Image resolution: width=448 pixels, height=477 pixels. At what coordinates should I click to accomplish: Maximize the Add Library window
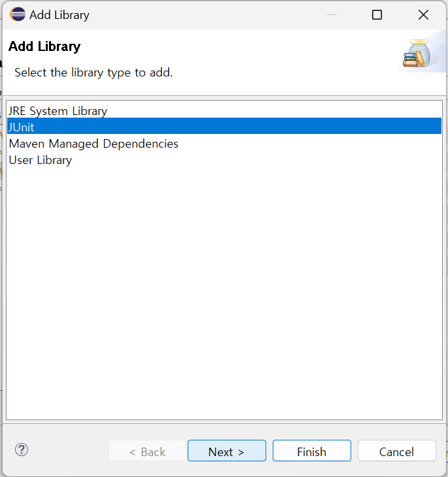tap(377, 14)
